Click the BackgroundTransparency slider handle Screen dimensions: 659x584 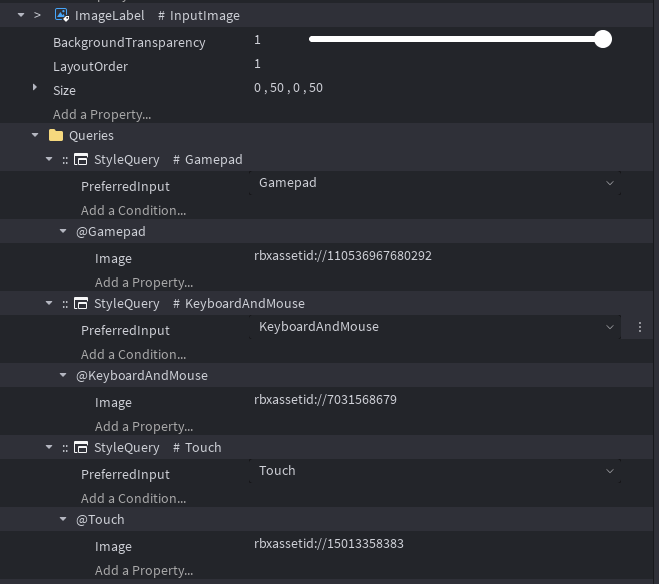click(602, 39)
